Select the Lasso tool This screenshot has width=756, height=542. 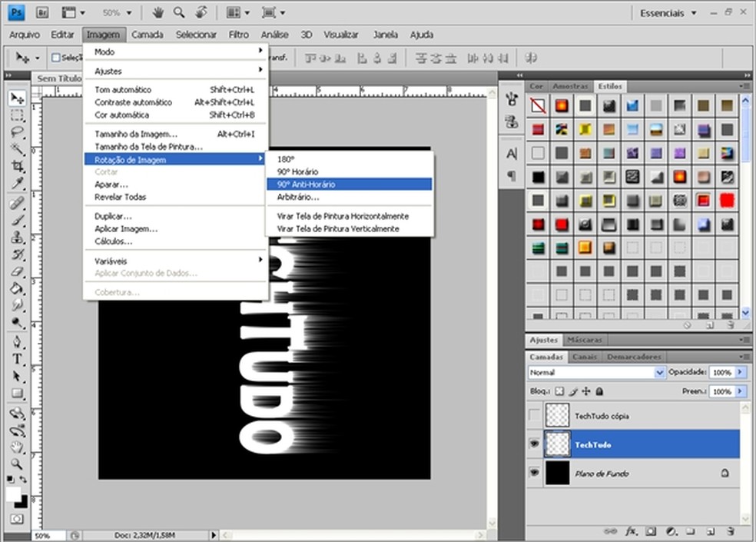pyautogui.click(x=17, y=132)
